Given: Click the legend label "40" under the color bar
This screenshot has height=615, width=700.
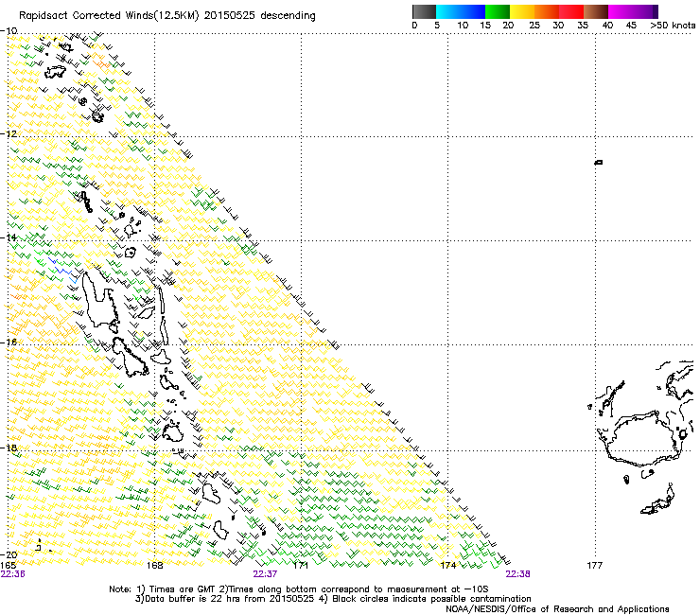Looking at the screenshot, I should click(607, 26).
